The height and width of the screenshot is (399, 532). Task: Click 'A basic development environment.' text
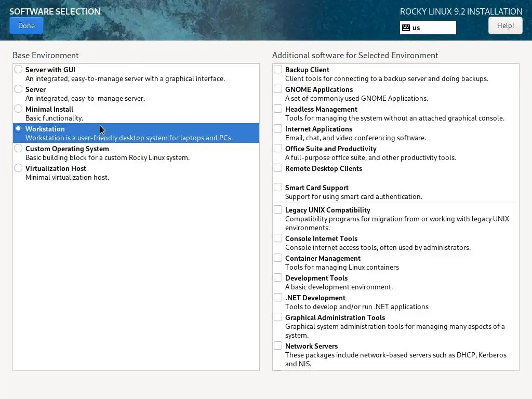coord(339,287)
